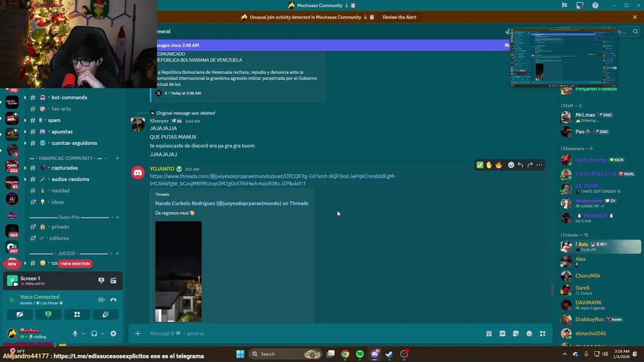The width and height of the screenshot is (644, 362).
Task: Disconnect from voice channel
Action: [x=113, y=300]
